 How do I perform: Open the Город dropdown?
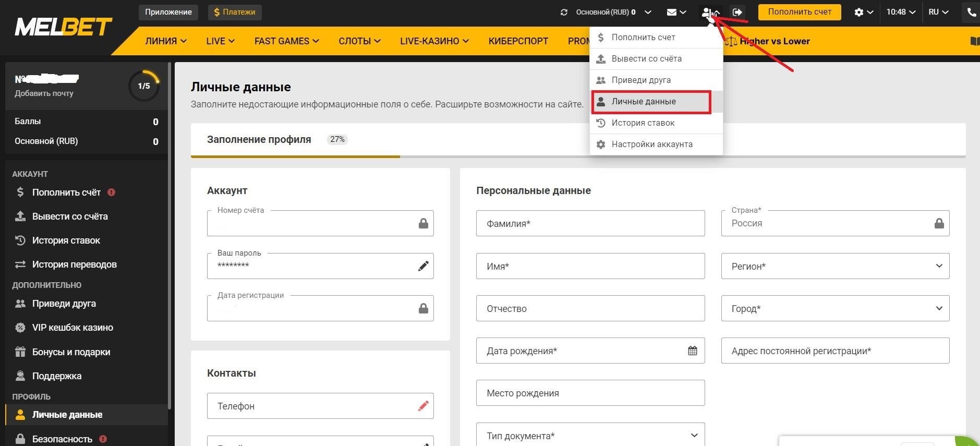[x=835, y=308]
